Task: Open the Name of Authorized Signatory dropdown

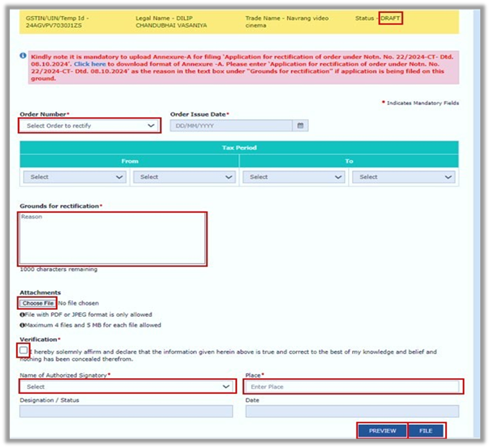Action: click(x=126, y=387)
